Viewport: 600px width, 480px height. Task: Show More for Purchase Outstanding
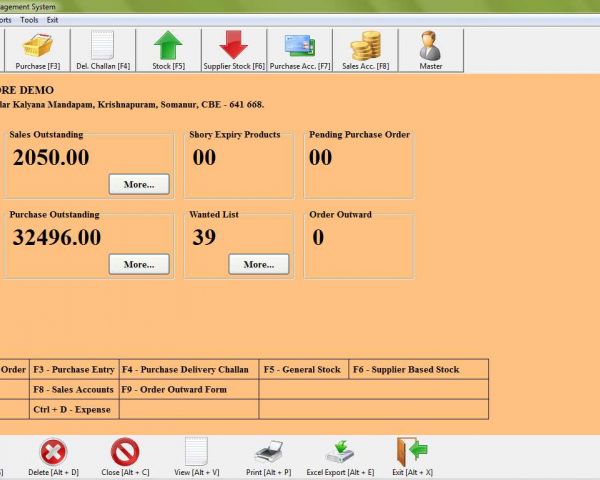pos(139,264)
